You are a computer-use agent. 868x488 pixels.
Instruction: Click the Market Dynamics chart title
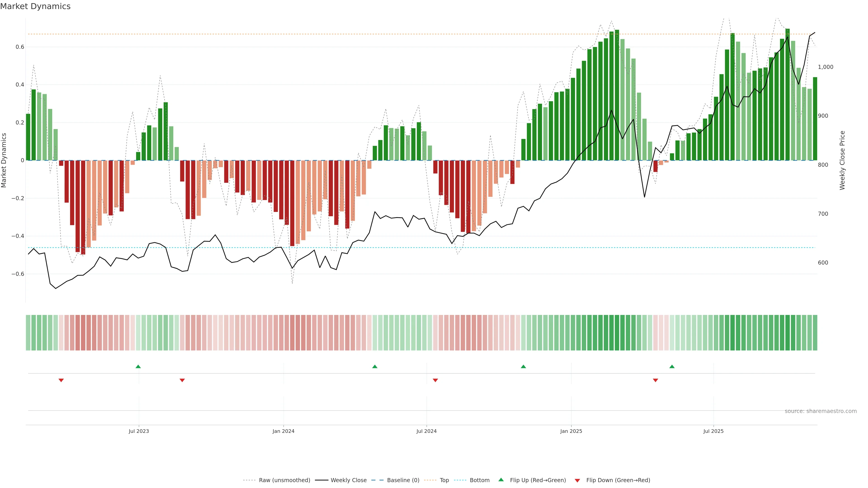(35, 6)
